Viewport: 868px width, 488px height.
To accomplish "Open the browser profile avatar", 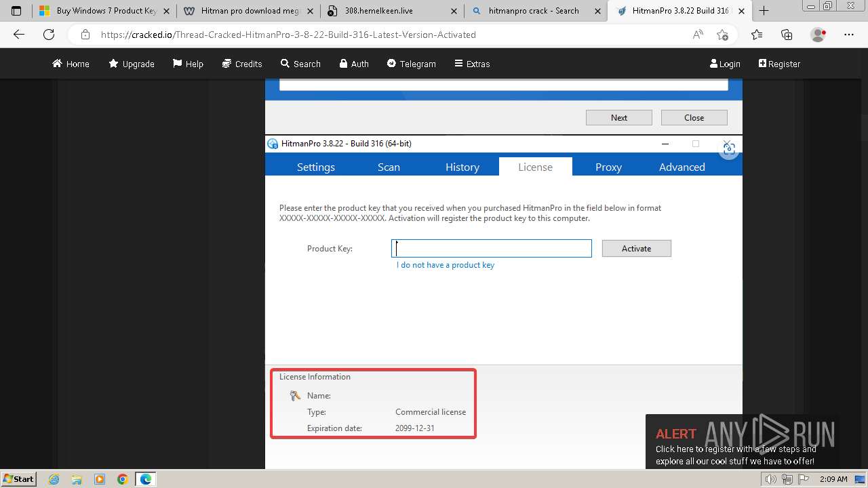I will [x=818, y=35].
